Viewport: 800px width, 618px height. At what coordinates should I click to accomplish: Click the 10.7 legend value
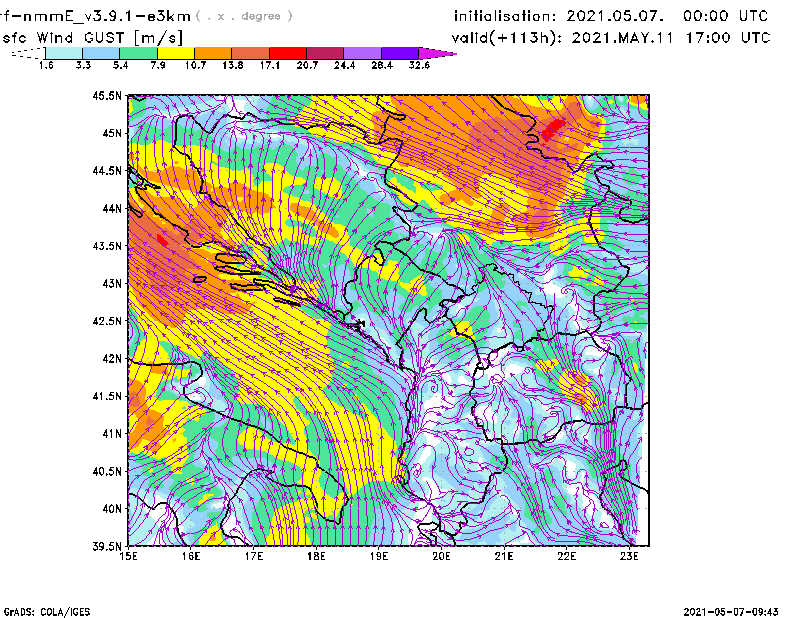(195, 65)
